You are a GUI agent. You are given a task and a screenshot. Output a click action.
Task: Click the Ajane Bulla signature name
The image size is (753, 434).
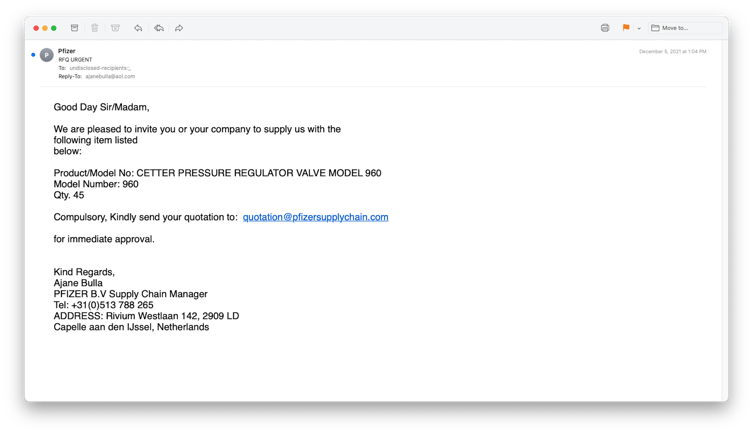pos(78,283)
